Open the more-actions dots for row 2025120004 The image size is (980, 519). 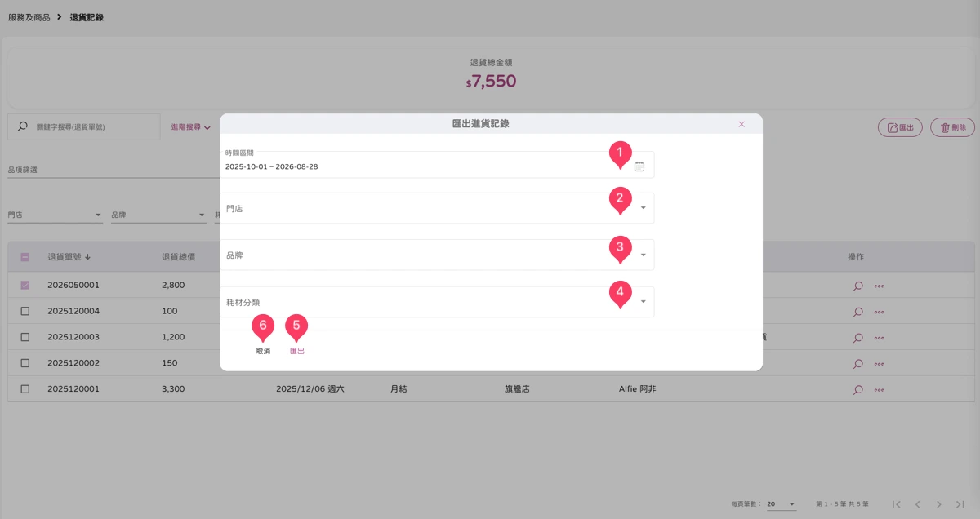pos(879,312)
